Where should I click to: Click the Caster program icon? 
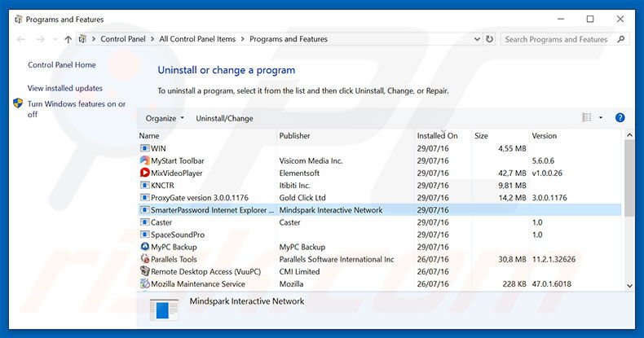144,222
